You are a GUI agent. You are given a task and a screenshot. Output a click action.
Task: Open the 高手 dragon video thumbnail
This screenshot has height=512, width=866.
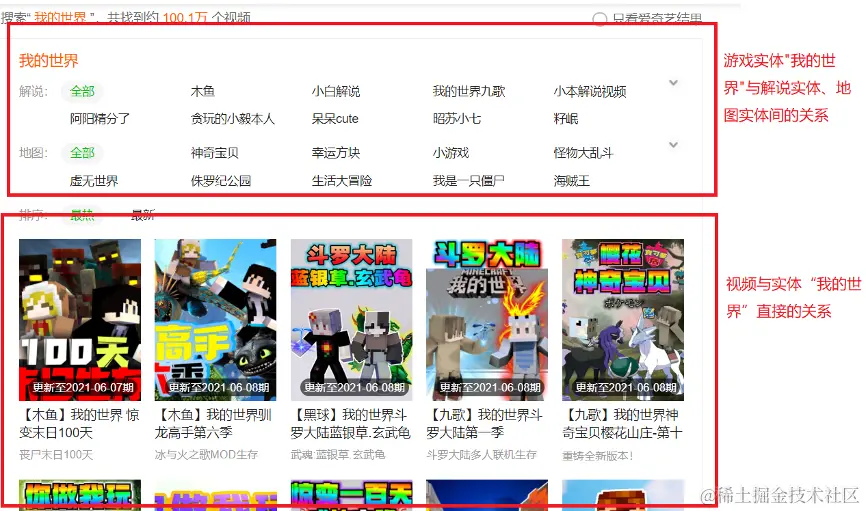coord(215,320)
